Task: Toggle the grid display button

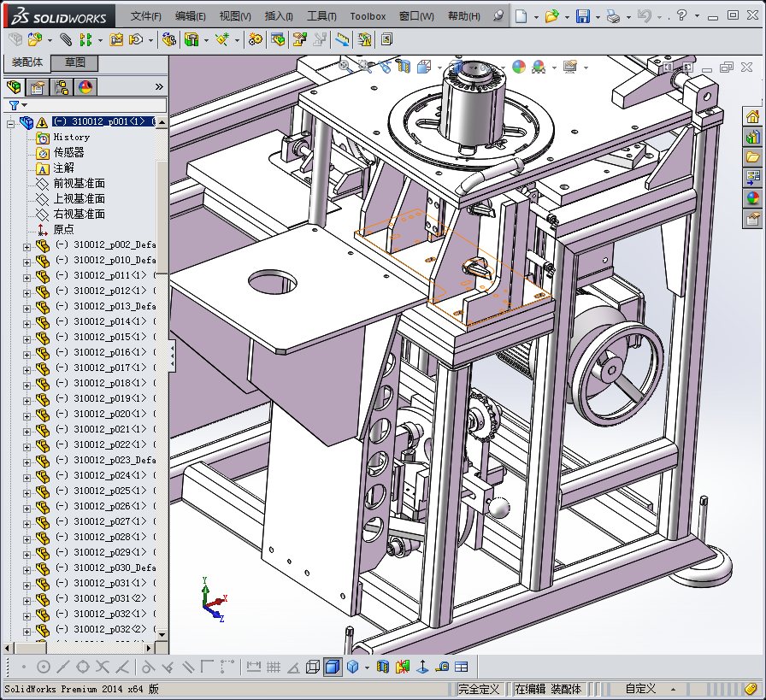Action: 274,667
